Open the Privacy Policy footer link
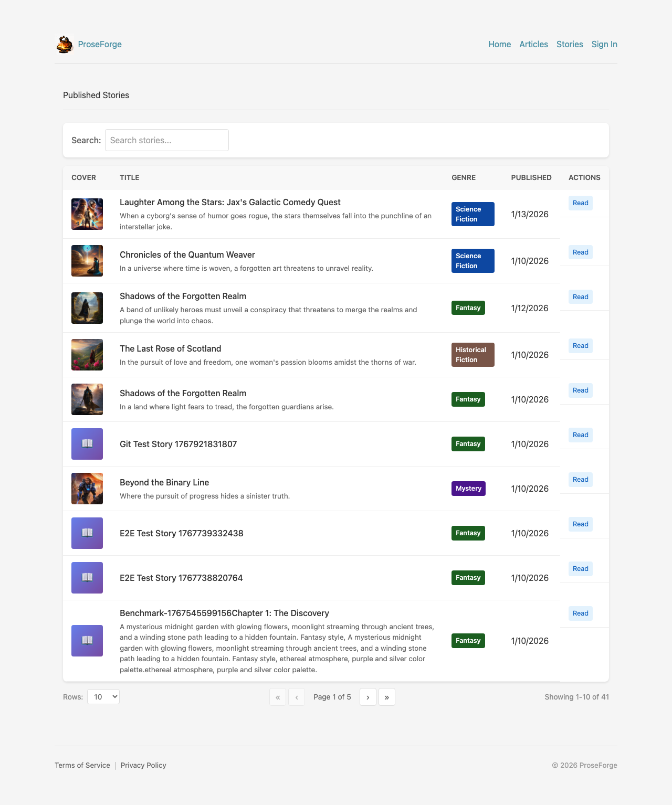The image size is (672, 805). point(143,765)
